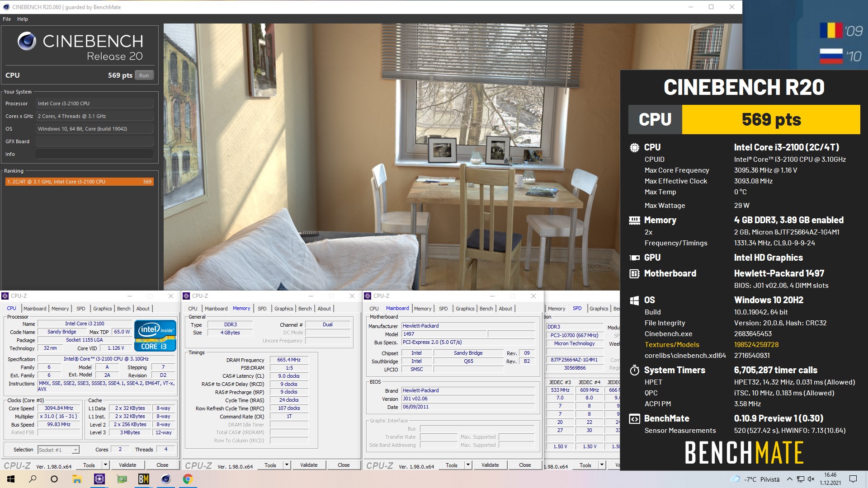The image size is (868, 488).
Task: Click the muted volume tray icon
Action: 811,479
